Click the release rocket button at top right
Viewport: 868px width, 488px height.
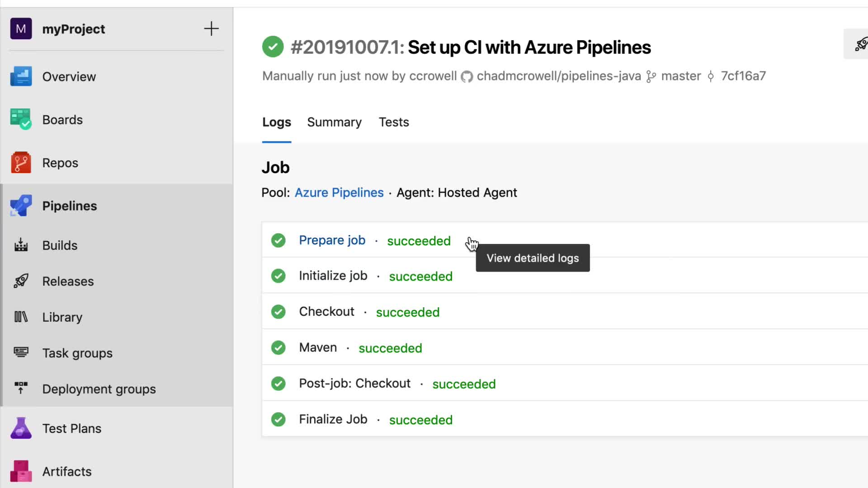(860, 44)
